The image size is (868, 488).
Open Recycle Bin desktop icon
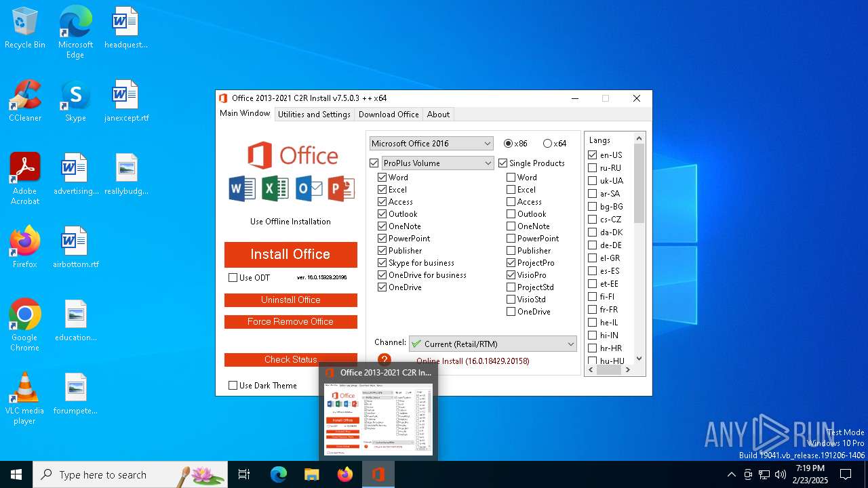click(25, 28)
